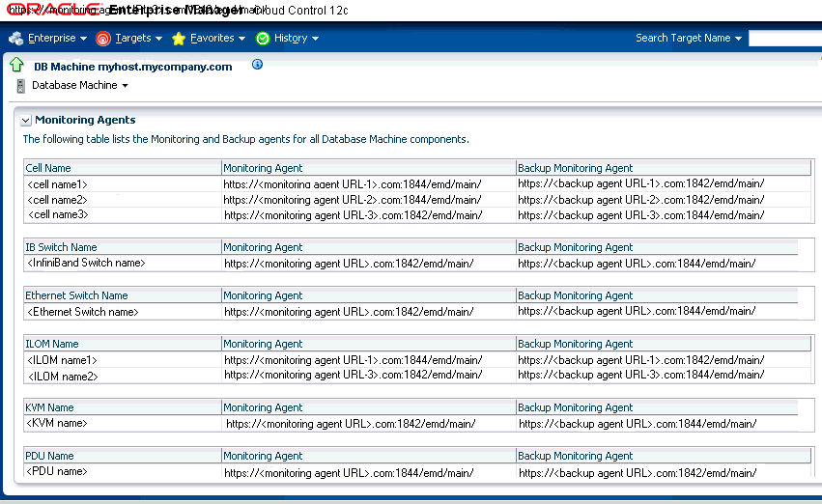Expand the Database Machine dropdown menu

[80, 85]
